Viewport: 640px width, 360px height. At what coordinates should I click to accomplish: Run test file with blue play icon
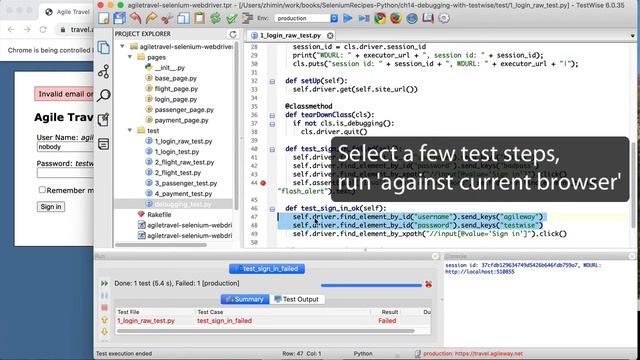coord(348,18)
